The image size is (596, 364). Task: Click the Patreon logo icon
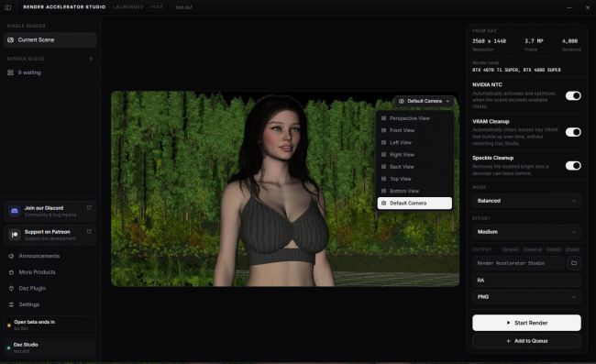tap(15, 235)
